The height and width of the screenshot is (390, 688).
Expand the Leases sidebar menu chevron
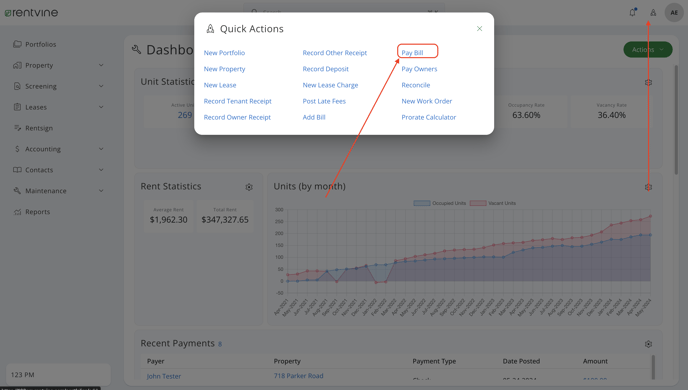101,107
